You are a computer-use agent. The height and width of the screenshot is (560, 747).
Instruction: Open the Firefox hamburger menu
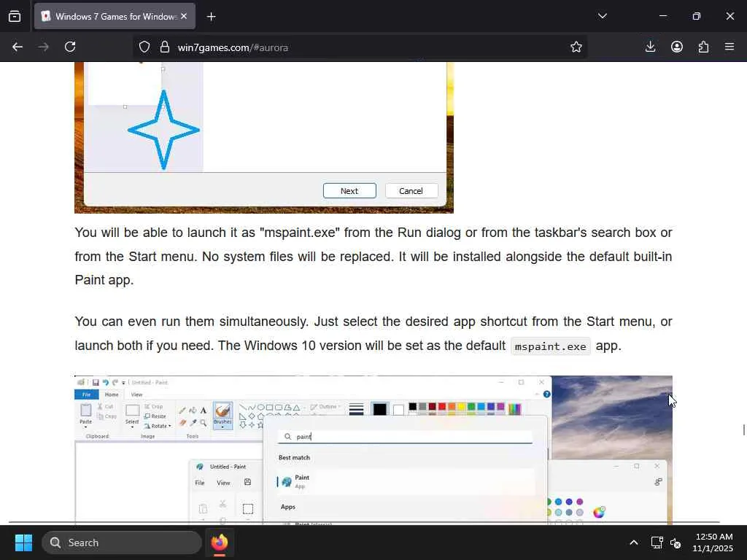(729, 47)
